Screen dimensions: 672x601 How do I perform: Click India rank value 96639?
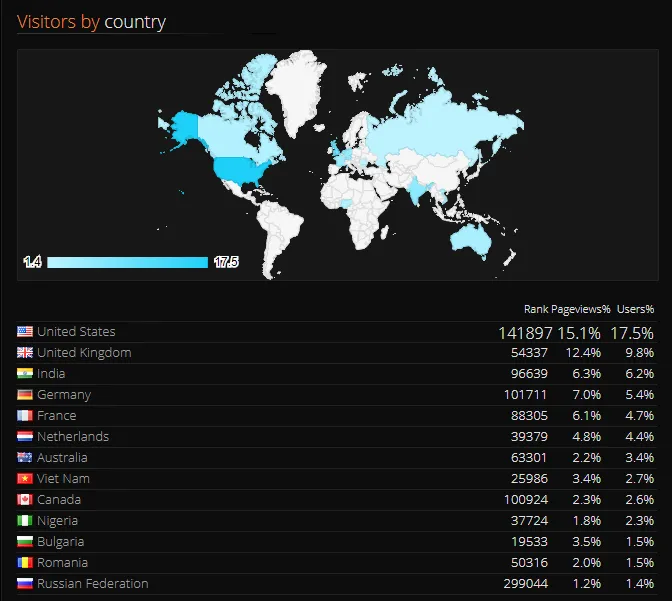529,374
